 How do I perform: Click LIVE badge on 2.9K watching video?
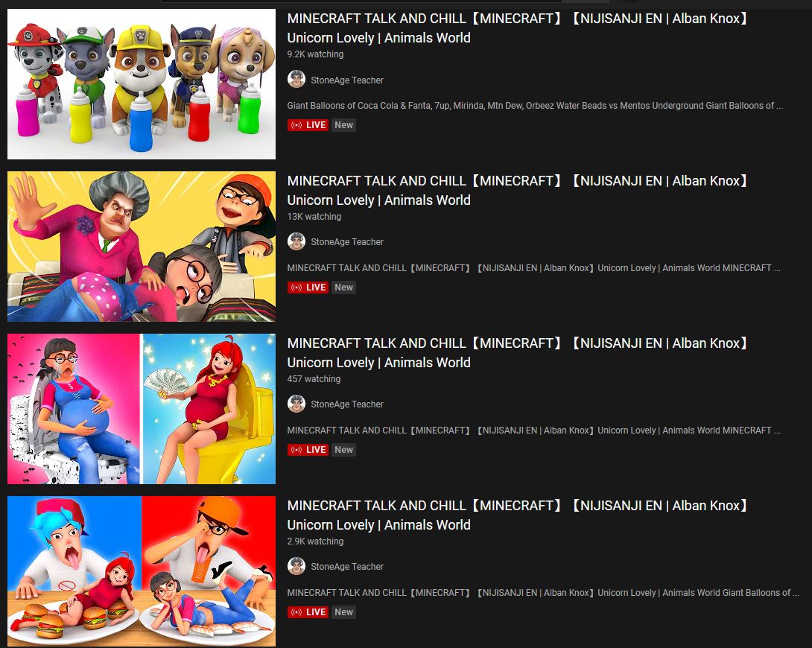coord(308,612)
